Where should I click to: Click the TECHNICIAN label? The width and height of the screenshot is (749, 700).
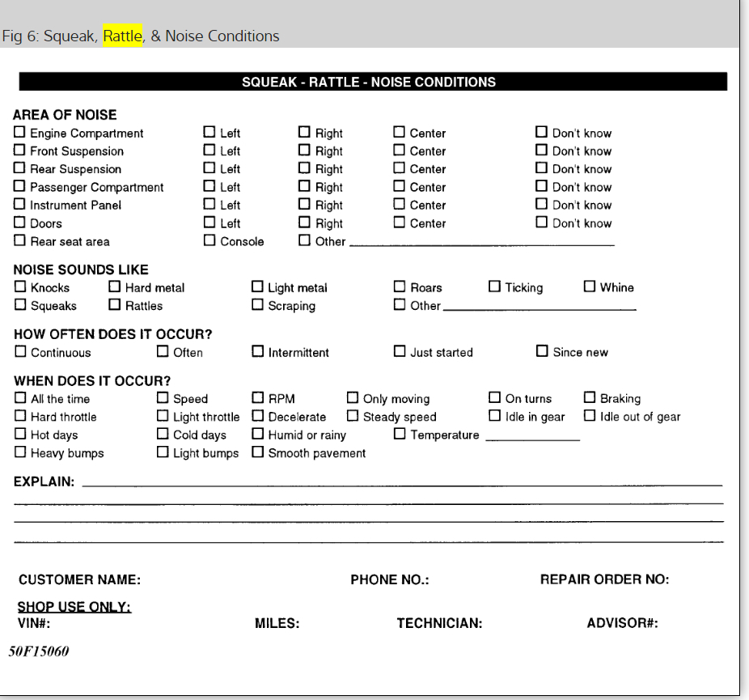coord(439,623)
